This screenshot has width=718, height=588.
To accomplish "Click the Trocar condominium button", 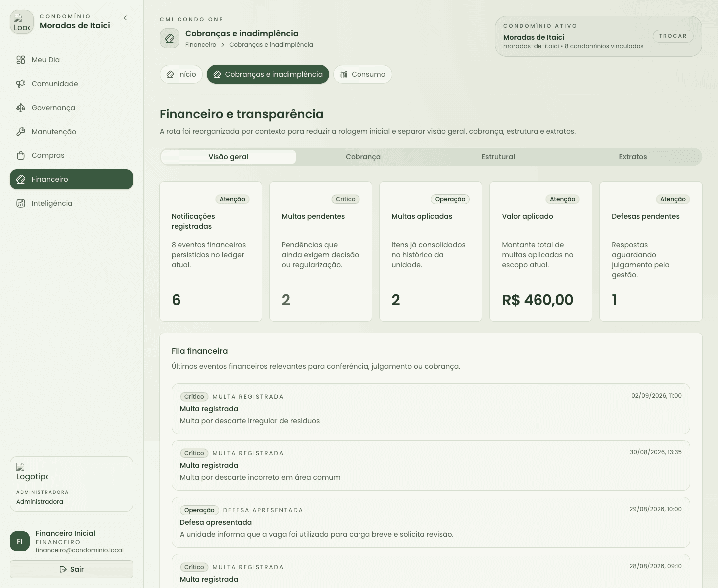I will tap(673, 36).
